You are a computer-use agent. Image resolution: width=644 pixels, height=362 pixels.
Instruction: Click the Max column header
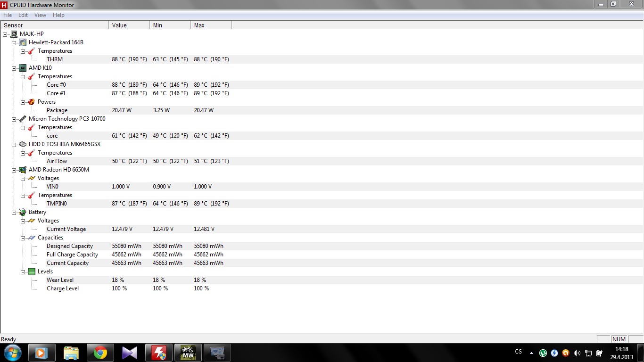[211, 25]
